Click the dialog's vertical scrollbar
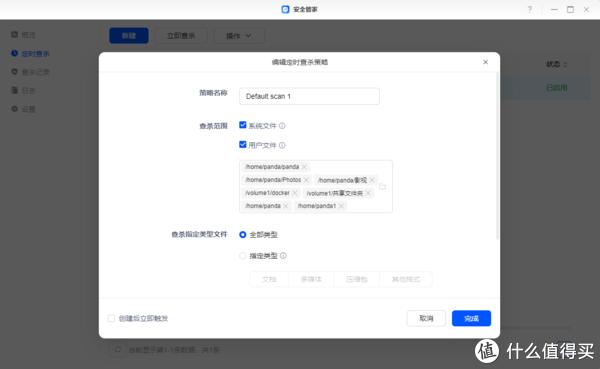 coord(497,157)
